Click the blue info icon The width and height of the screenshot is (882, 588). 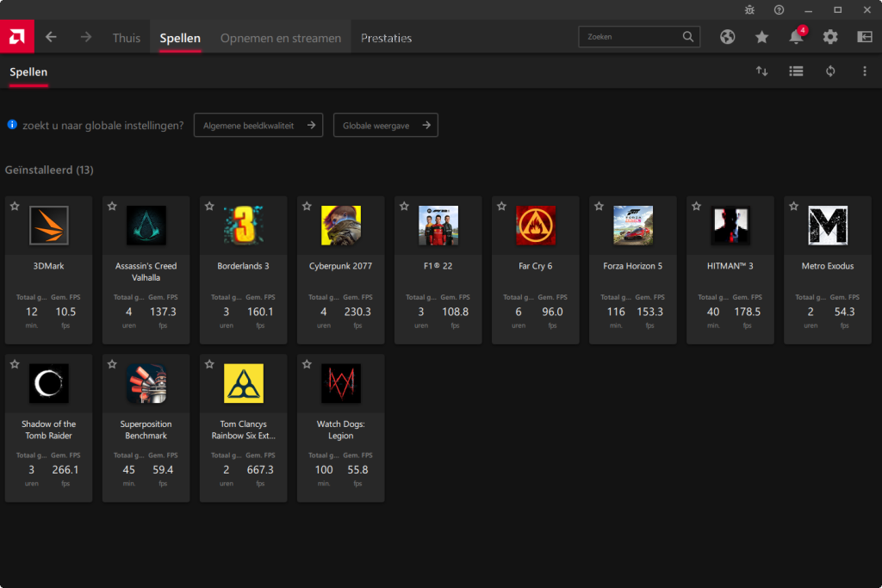[12, 124]
